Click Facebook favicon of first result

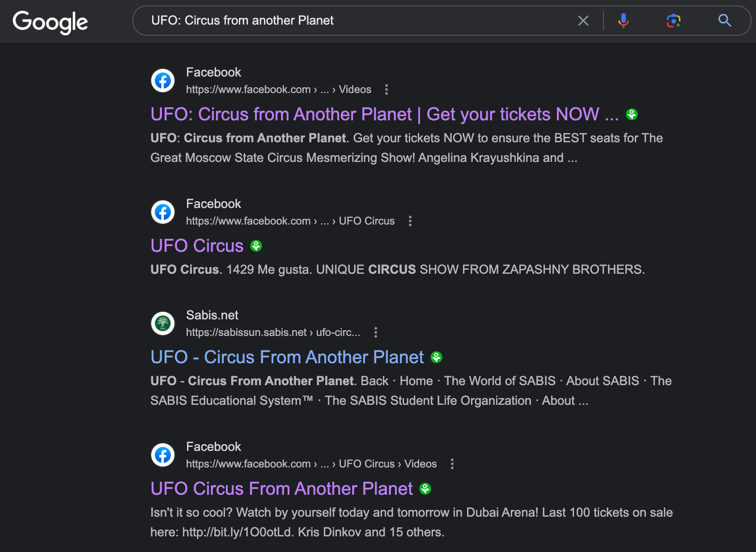(163, 81)
